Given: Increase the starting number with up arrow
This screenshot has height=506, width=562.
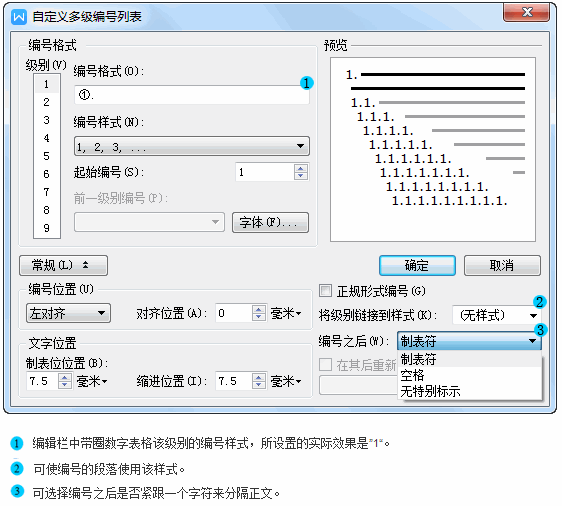Looking at the screenshot, I should click(x=300, y=168).
